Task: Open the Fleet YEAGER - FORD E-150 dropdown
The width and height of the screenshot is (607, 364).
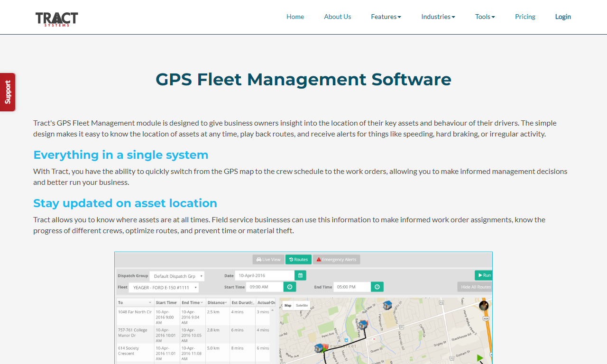Action: tap(164, 287)
